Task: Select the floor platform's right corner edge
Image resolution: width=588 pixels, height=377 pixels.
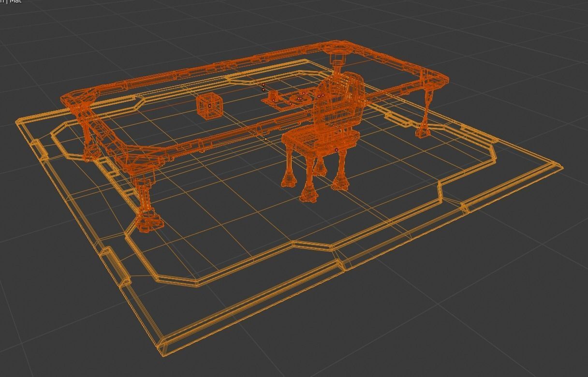Action: coord(556,167)
